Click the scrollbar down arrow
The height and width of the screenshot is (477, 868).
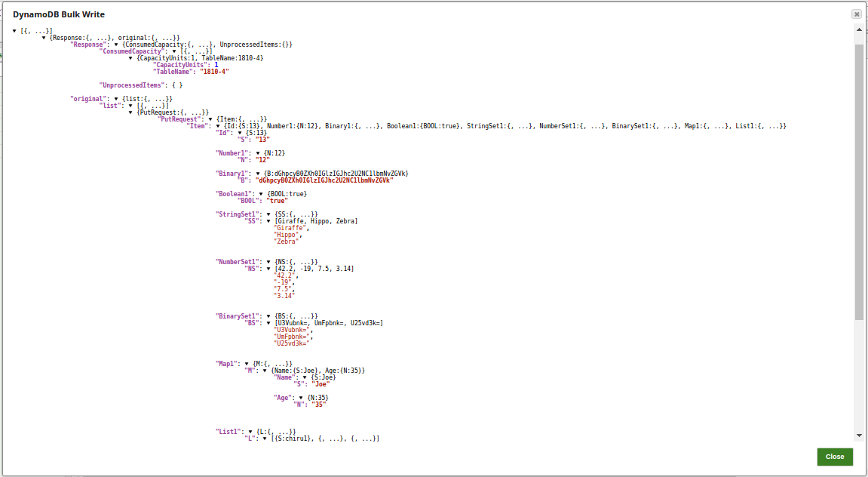(x=859, y=435)
